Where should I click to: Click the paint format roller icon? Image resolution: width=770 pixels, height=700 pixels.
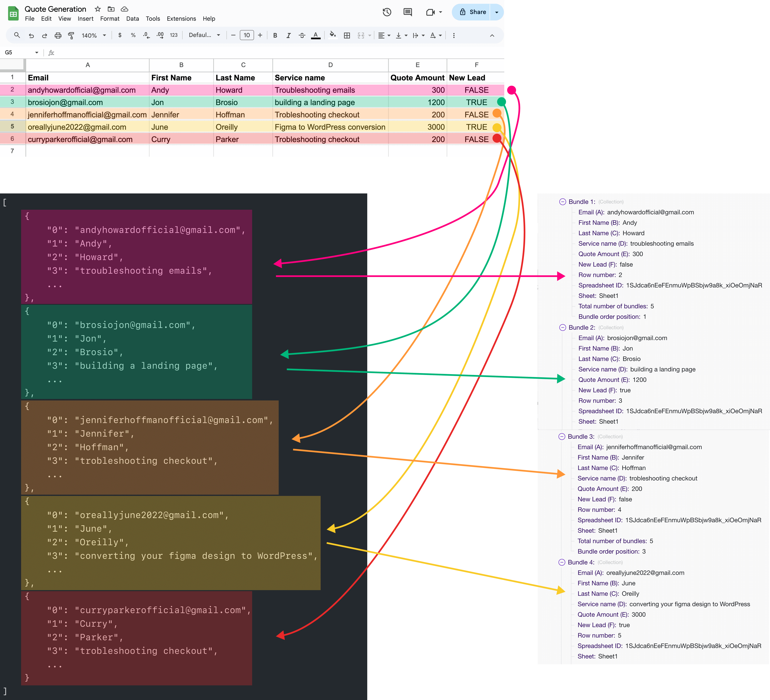(x=71, y=36)
